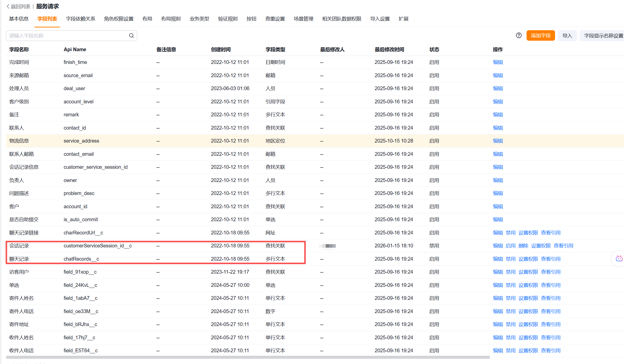Click the 创建时间 column header
Screen dimensions: 624x364
(221, 49)
